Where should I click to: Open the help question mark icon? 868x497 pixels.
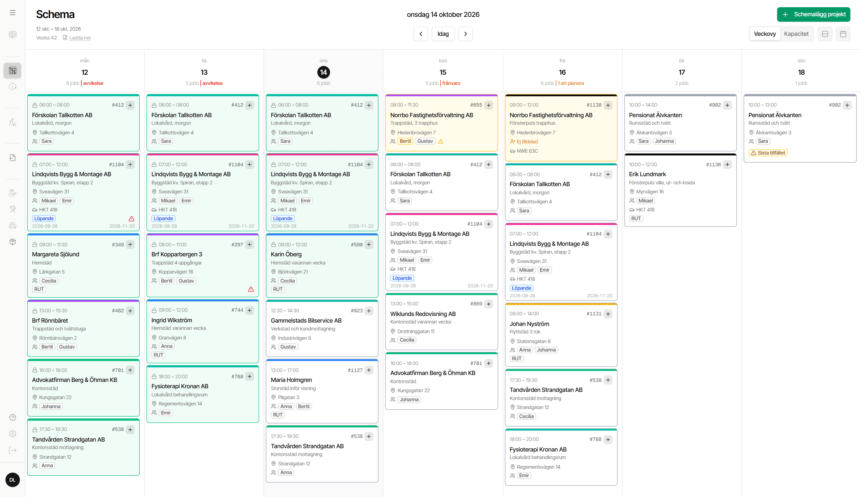pyautogui.click(x=13, y=418)
